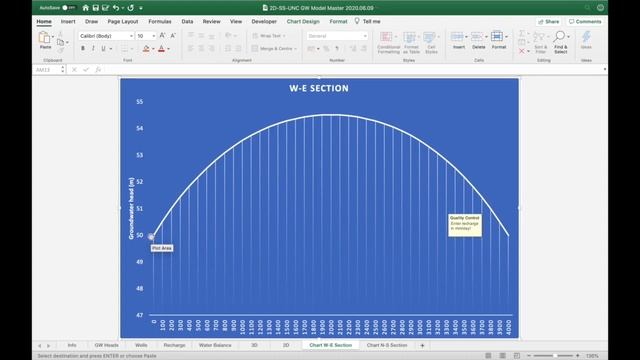640x360 pixels.
Task: Click the Tell me search box
Action: (x=367, y=21)
